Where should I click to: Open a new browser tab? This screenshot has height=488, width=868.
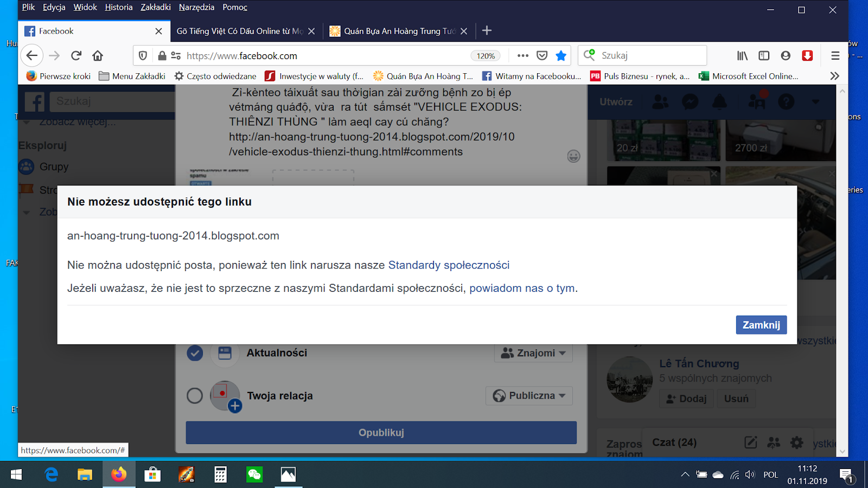pyautogui.click(x=487, y=30)
